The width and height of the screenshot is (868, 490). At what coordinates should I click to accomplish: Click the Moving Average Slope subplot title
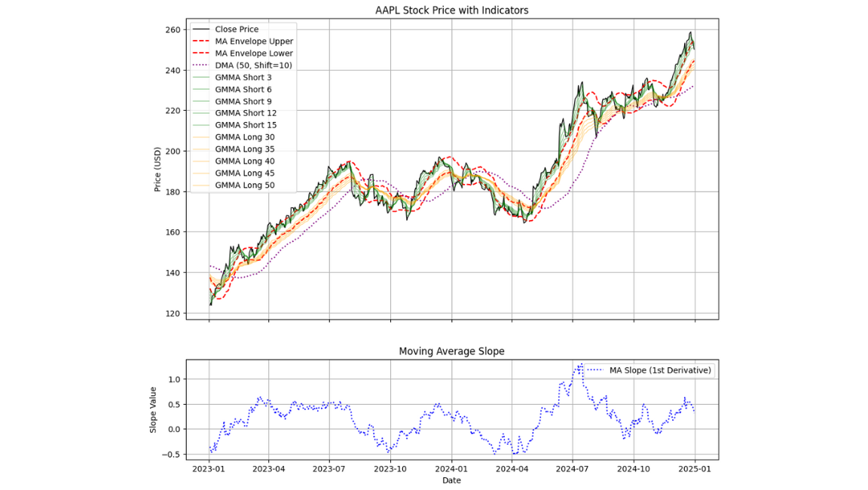coord(452,351)
